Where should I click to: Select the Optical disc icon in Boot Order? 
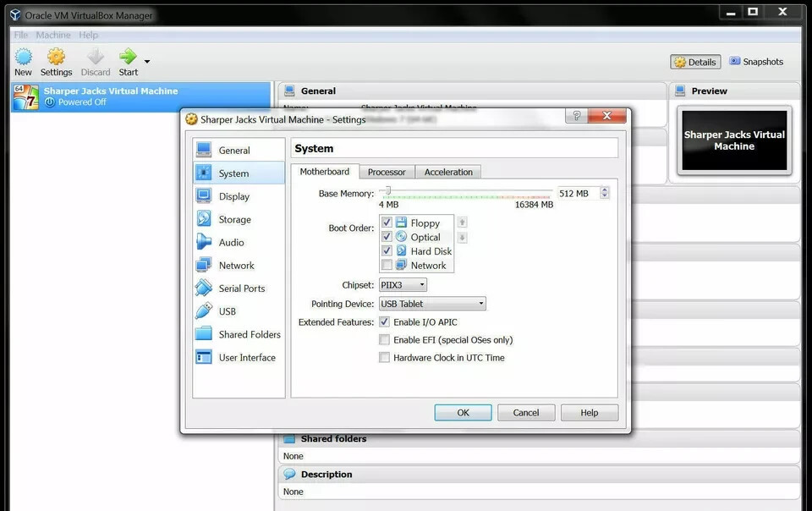(401, 237)
